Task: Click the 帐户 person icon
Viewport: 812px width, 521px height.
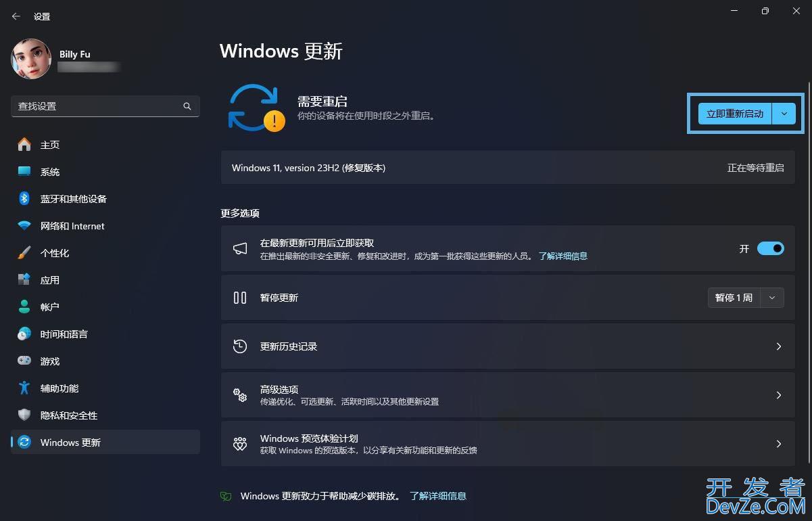Action: [x=24, y=307]
